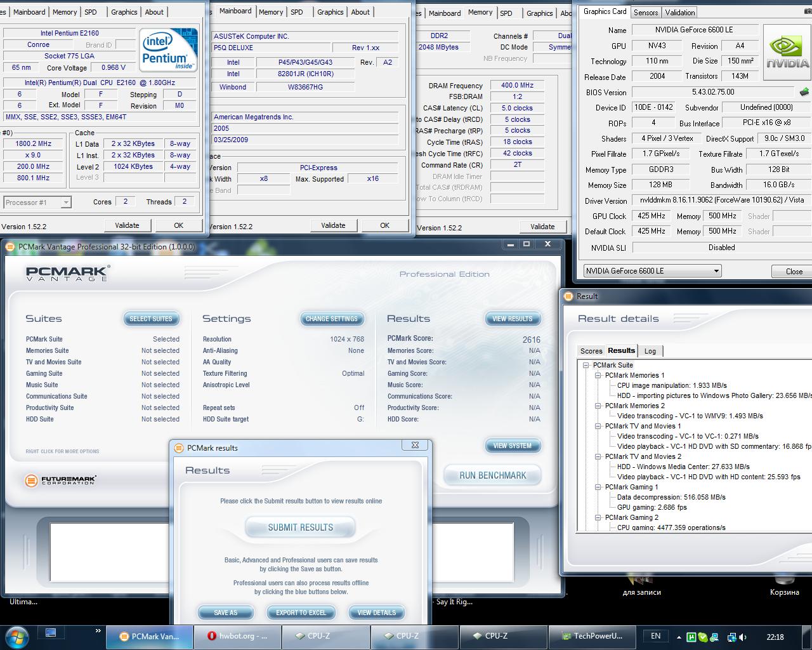Select the Communications Suite row
812x650 pixels.
click(x=103, y=396)
